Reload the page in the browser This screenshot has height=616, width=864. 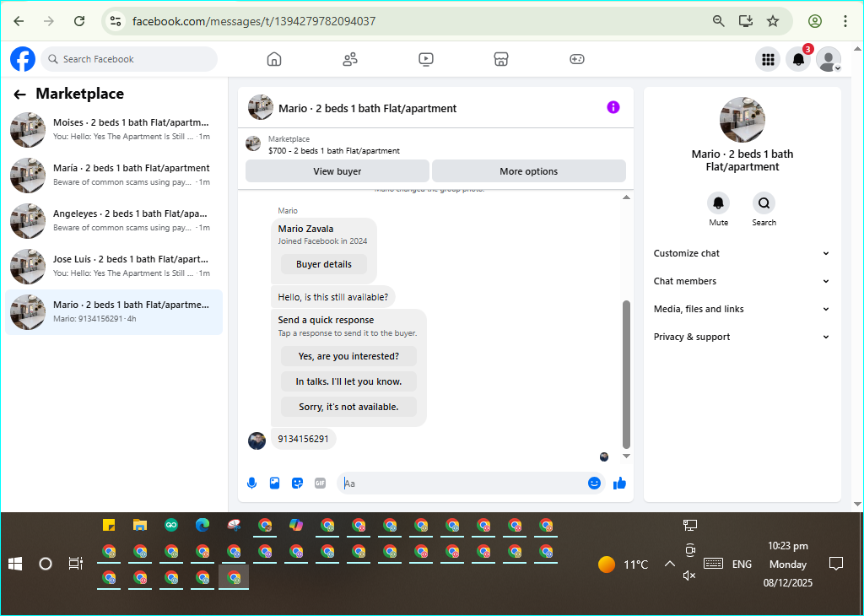point(79,21)
